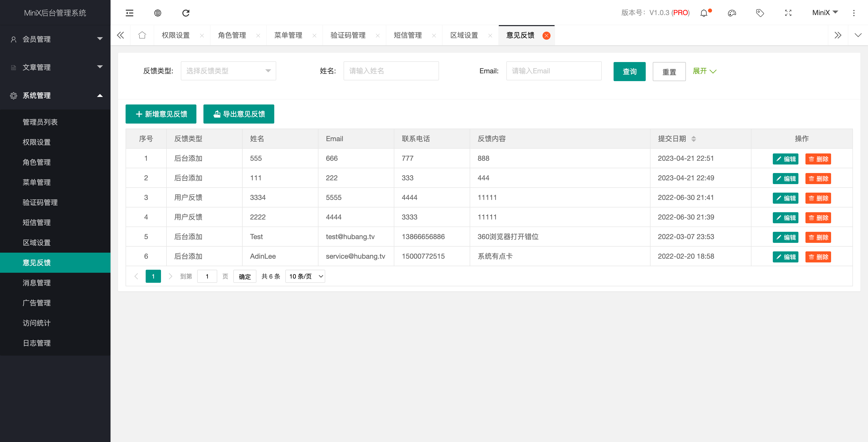Close the 意见反馈 tab
868x442 pixels.
click(546, 35)
